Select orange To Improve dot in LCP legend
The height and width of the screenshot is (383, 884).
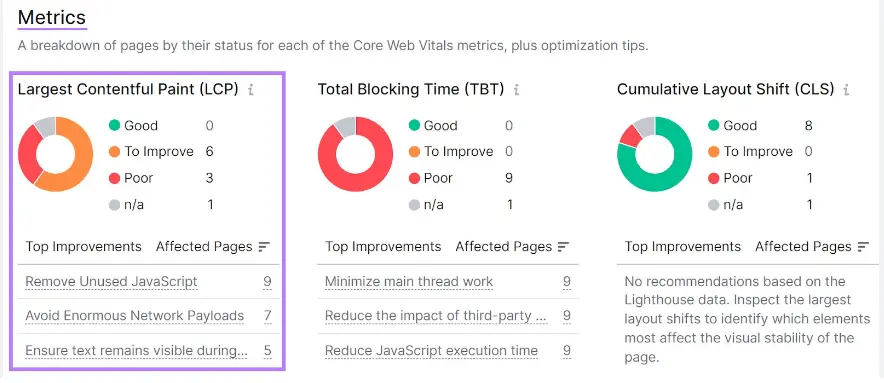click(x=115, y=152)
